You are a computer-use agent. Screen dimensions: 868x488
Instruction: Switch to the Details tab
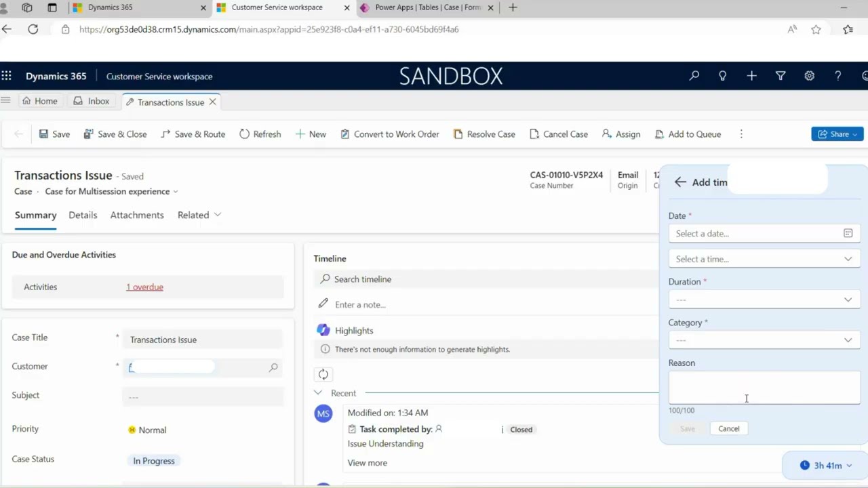[x=83, y=215]
